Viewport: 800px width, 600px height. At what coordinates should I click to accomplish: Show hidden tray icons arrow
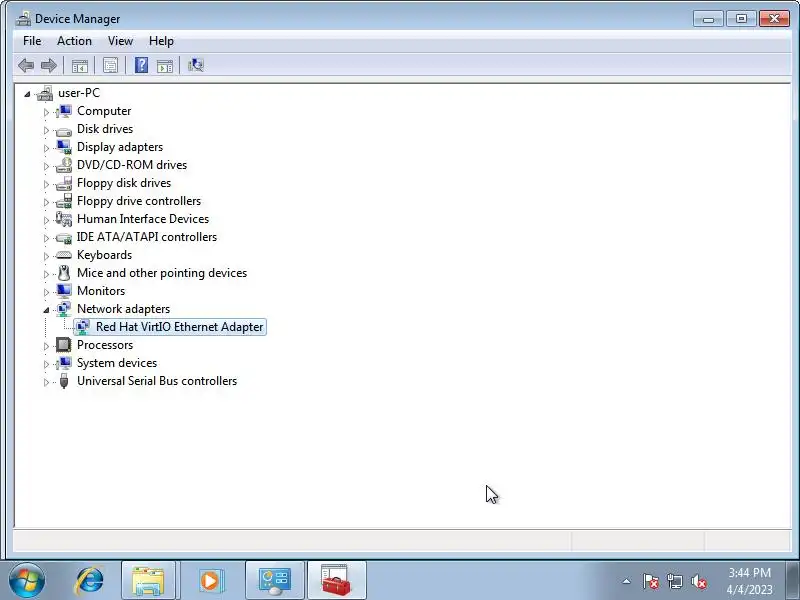[627, 581]
